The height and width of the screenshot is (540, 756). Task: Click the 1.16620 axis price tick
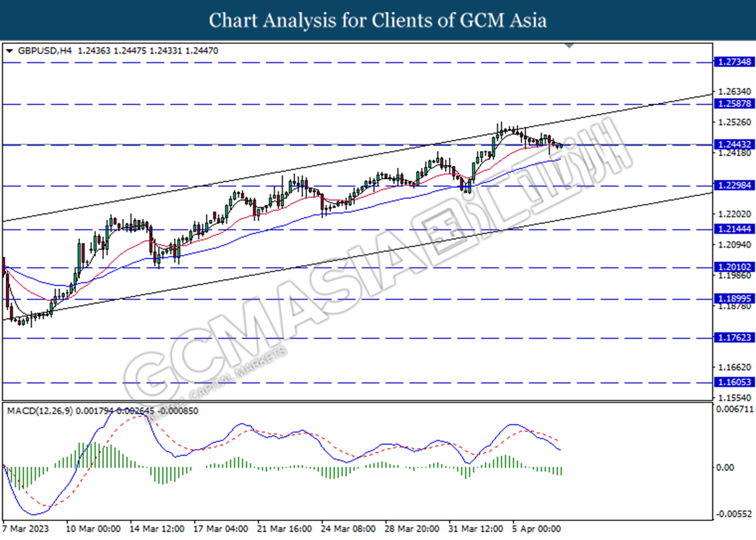click(x=734, y=367)
